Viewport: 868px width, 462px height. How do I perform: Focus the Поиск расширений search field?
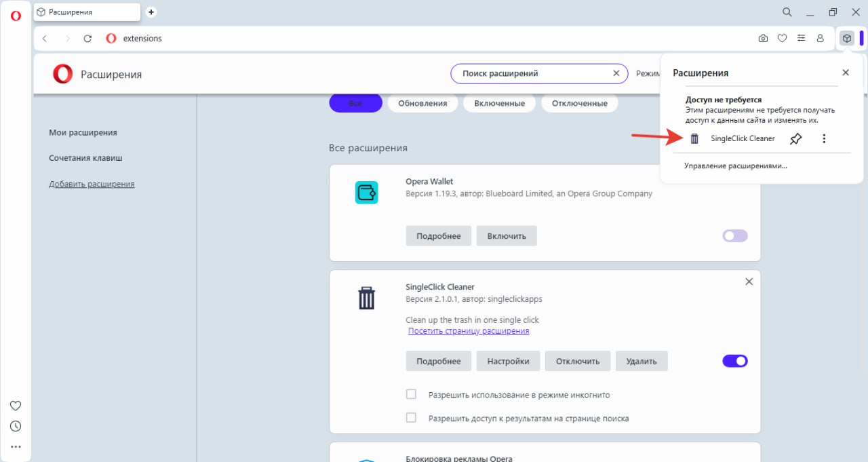click(539, 73)
